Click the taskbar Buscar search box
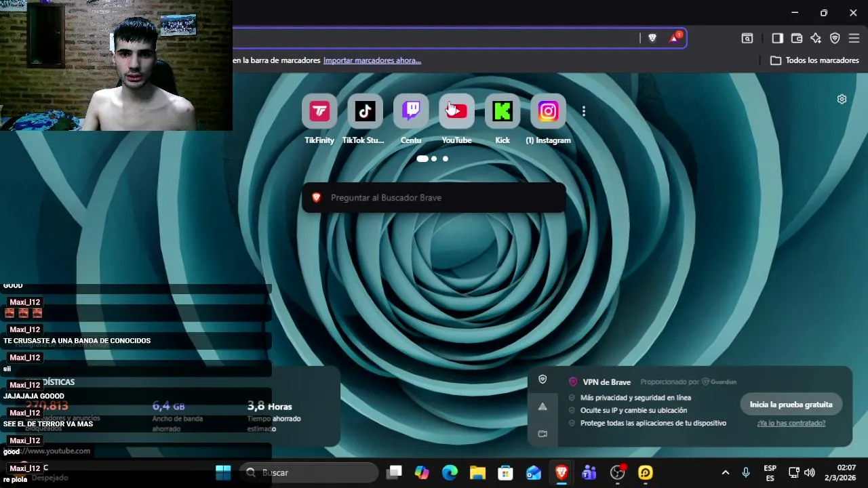 [x=309, y=472]
